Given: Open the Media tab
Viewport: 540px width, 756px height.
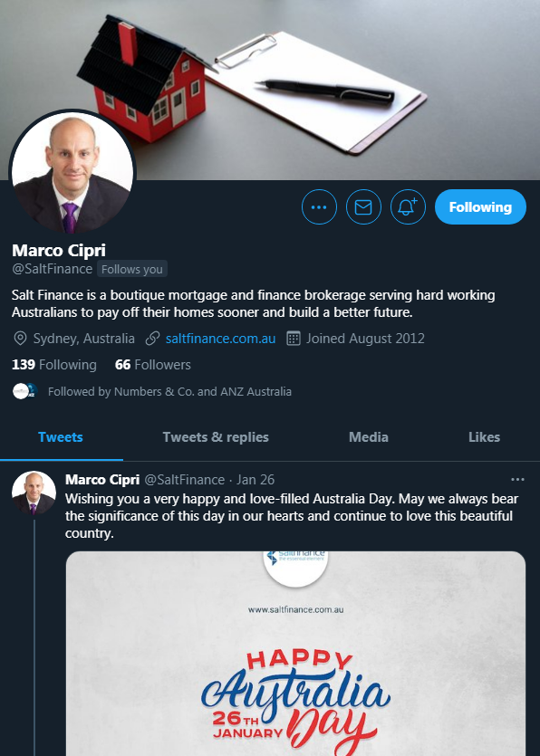Looking at the screenshot, I should [x=368, y=437].
